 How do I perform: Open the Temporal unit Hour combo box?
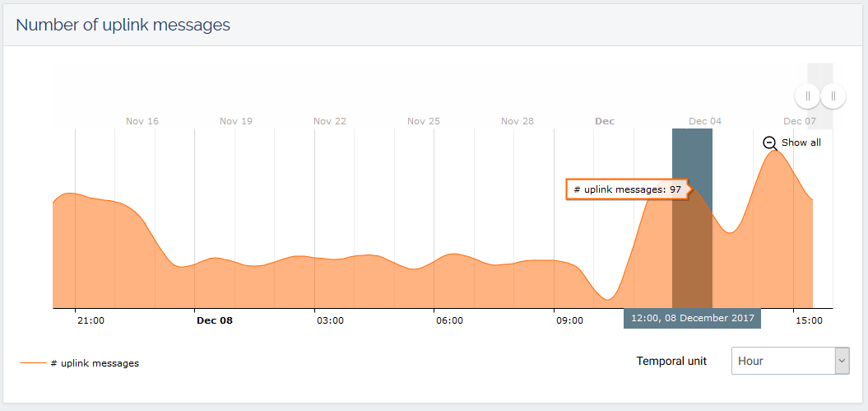(782, 361)
